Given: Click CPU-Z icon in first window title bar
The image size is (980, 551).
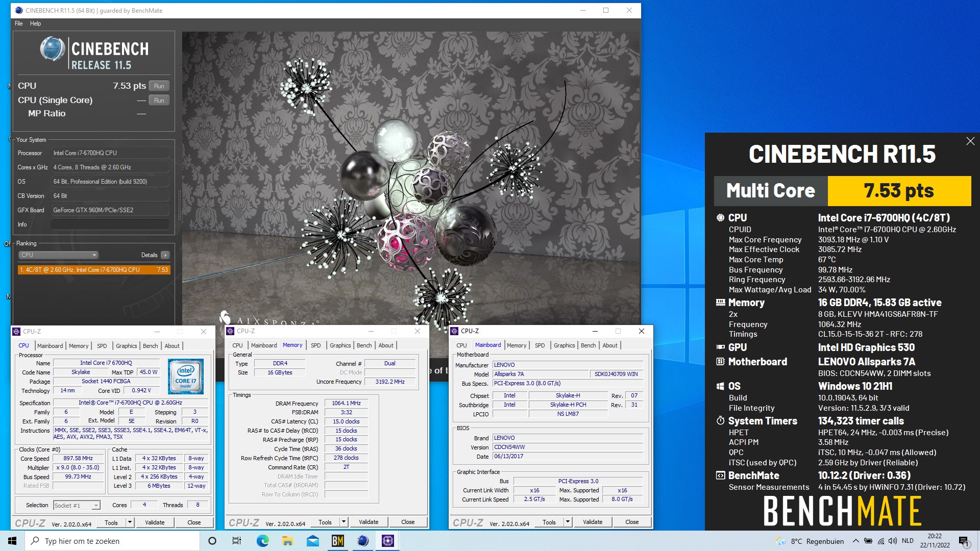Looking at the screenshot, I should (x=17, y=332).
